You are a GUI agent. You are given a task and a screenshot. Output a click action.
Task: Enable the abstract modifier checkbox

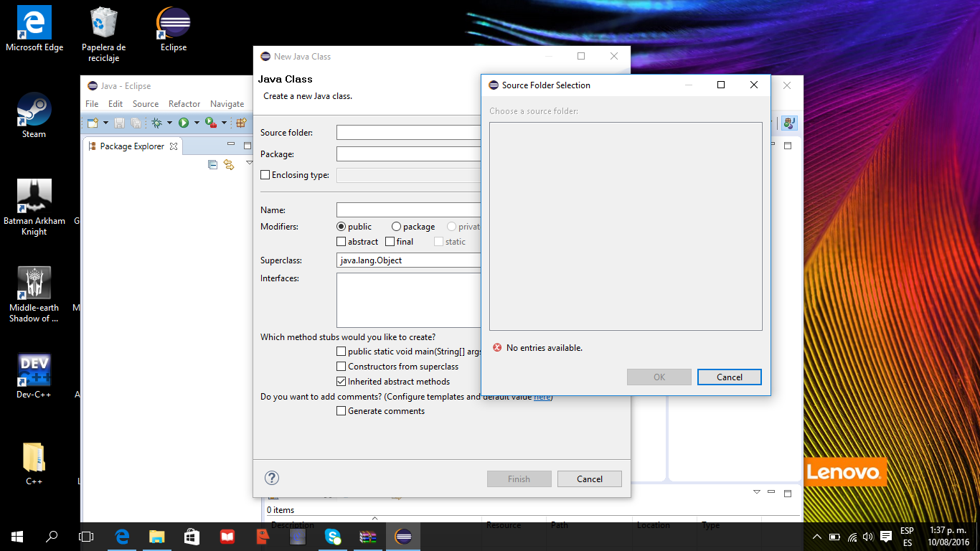(341, 242)
